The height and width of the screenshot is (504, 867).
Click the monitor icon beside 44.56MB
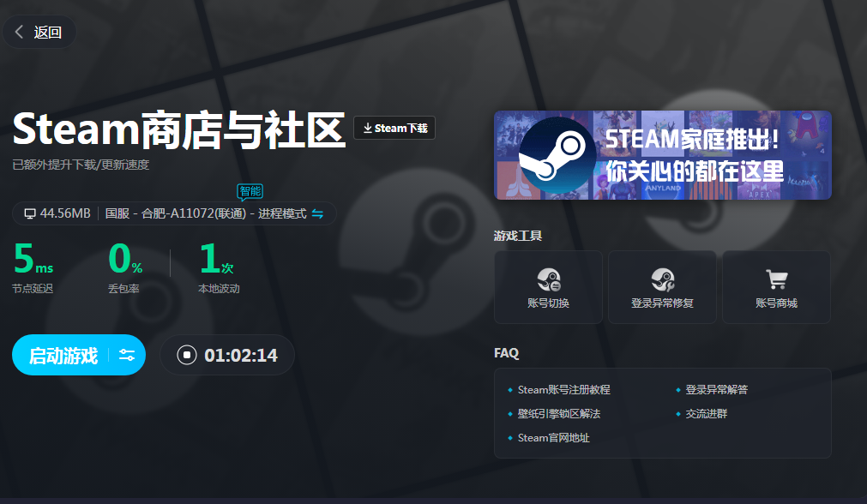coord(30,213)
